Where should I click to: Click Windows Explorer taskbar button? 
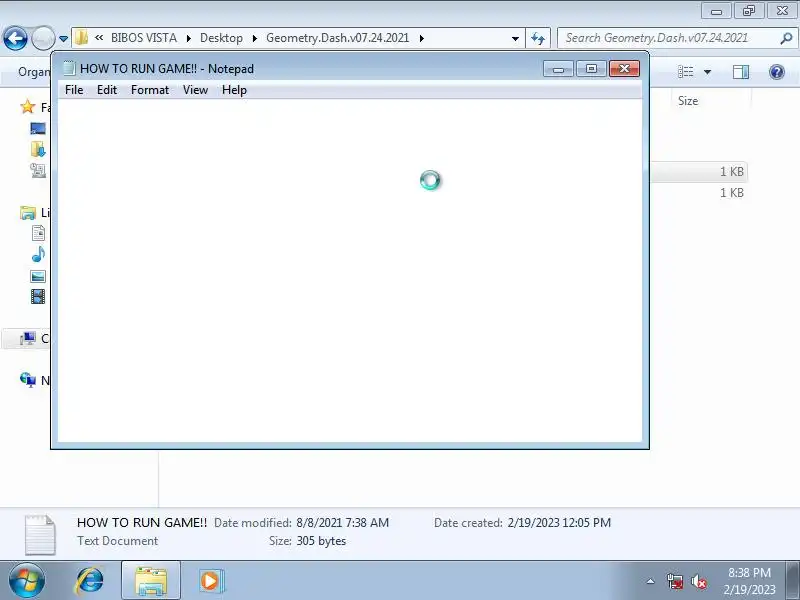151,581
